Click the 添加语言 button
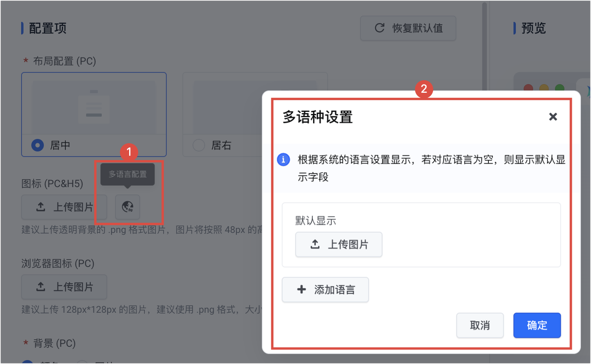Screen dimensions: 591x364 325,290
